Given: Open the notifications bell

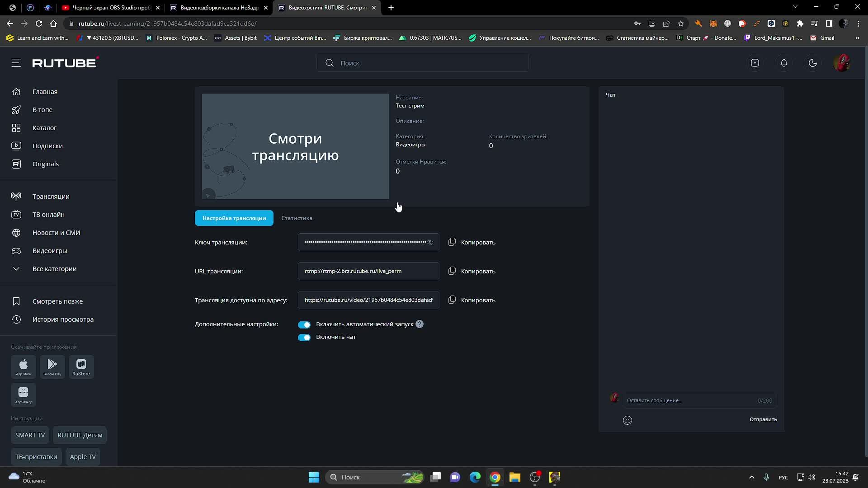Looking at the screenshot, I should 783,63.
